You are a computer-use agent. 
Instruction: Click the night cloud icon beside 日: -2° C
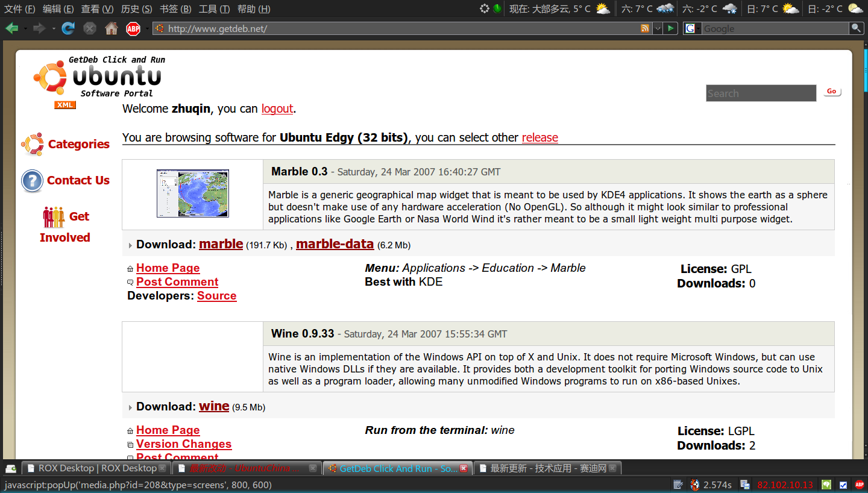(x=855, y=8)
